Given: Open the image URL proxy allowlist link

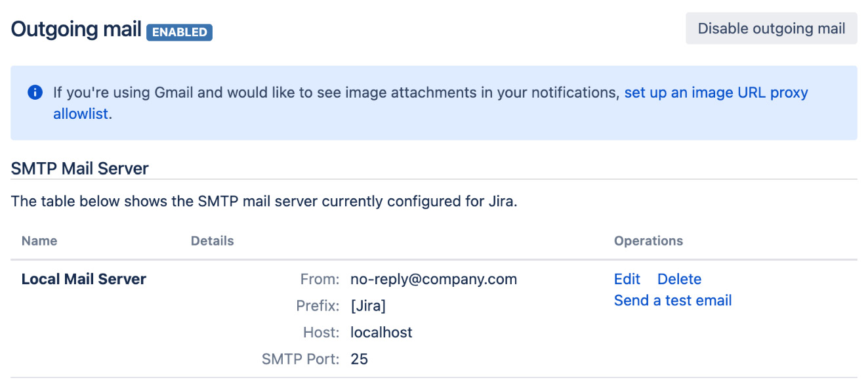Looking at the screenshot, I should 715,93.
